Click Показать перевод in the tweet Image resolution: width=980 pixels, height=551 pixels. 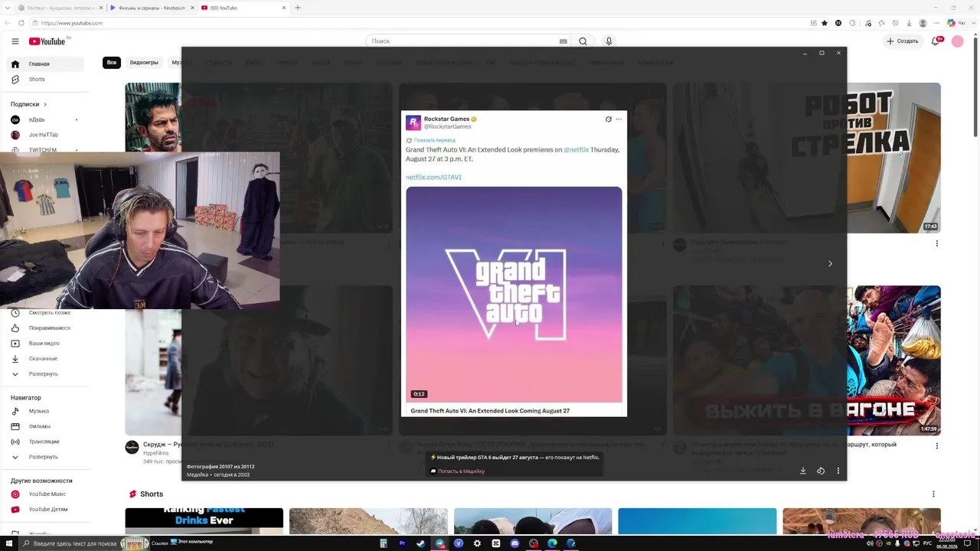pos(434,141)
